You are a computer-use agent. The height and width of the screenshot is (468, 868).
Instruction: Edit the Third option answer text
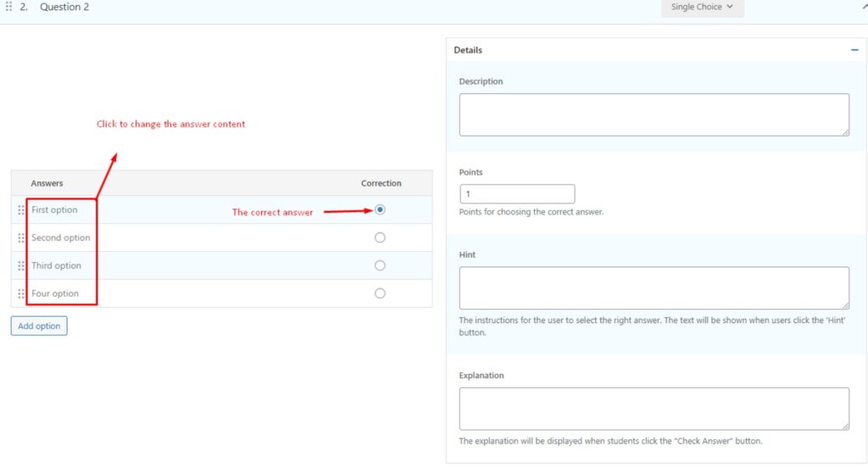pyautogui.click(x=57, y=266)
